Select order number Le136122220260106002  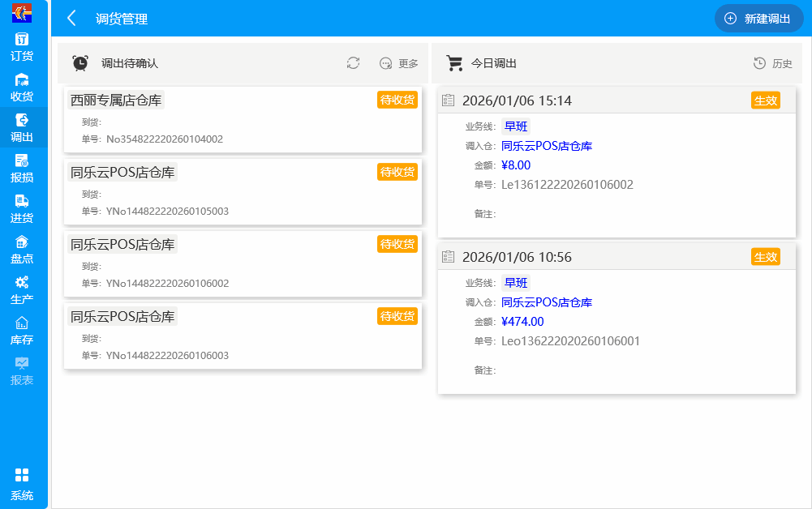click(x=567, y=185)
